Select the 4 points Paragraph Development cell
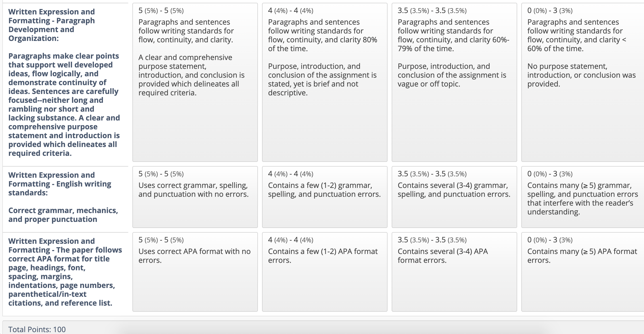The width and height of the screenshot is (644, 334). coord(325,82)
